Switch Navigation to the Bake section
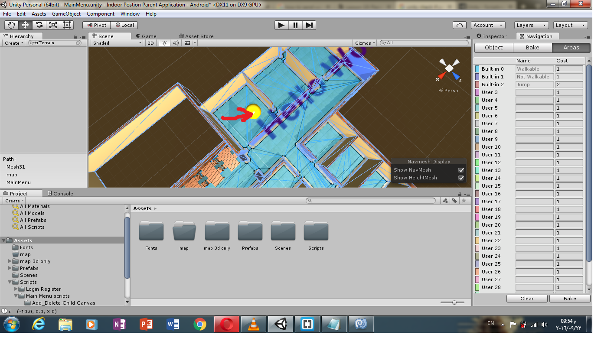Image resolution: width=614 pixels, height=364 pixels. pos(532,48)
